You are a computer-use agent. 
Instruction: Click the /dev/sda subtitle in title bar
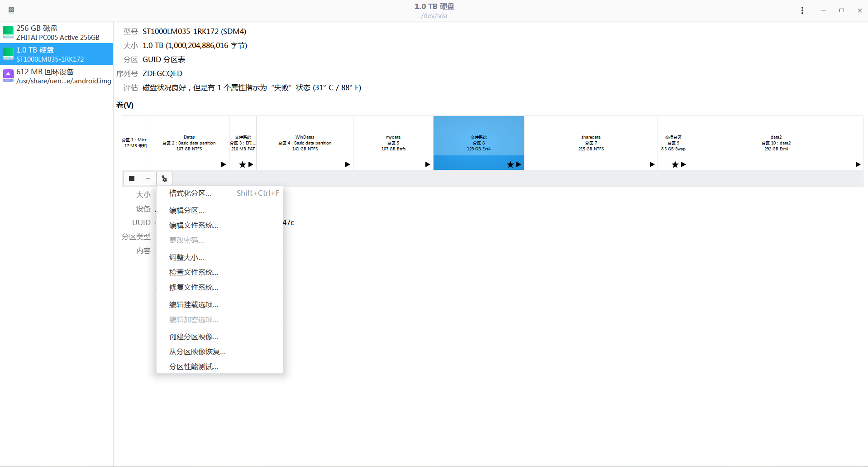pos(434,16)
